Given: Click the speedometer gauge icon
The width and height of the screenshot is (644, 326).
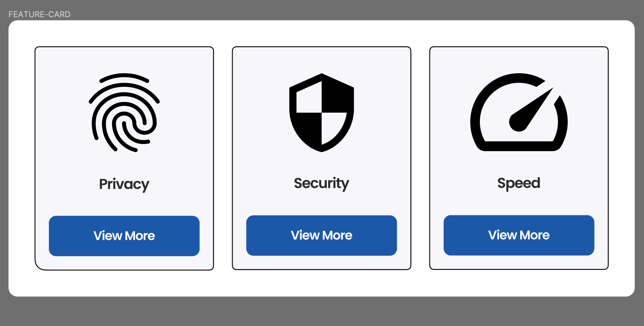Looking at the screenshot, I should point(519,112).
